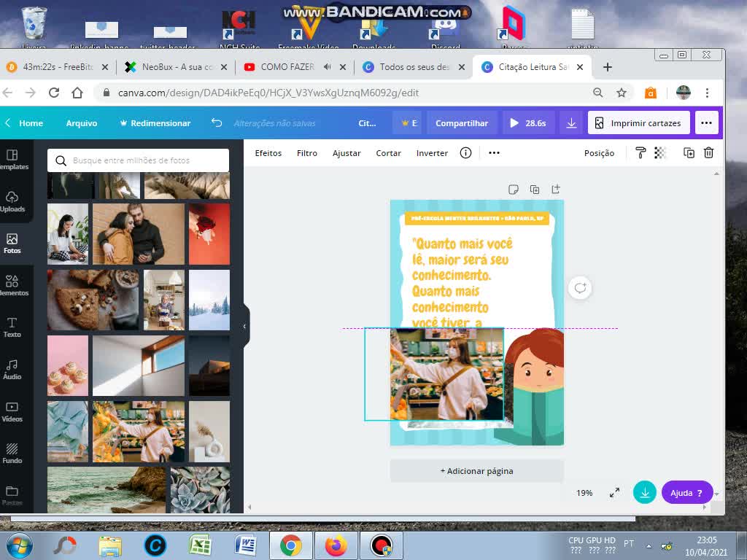Duplicate the selected element icon
The image size is (747, 560).
689,153
